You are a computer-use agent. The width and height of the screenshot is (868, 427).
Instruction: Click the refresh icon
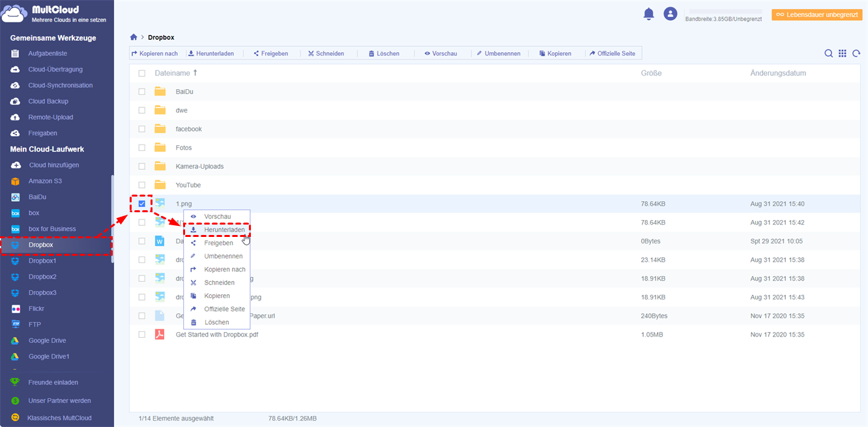click(856, 53)
